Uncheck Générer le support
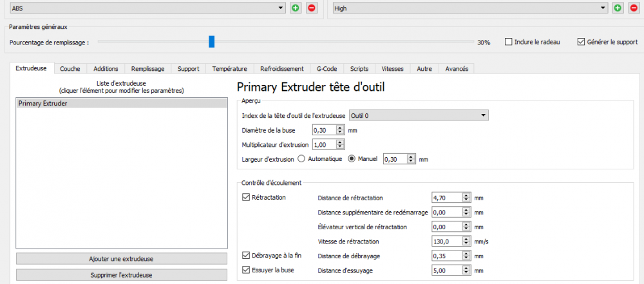 click(581, 42)
